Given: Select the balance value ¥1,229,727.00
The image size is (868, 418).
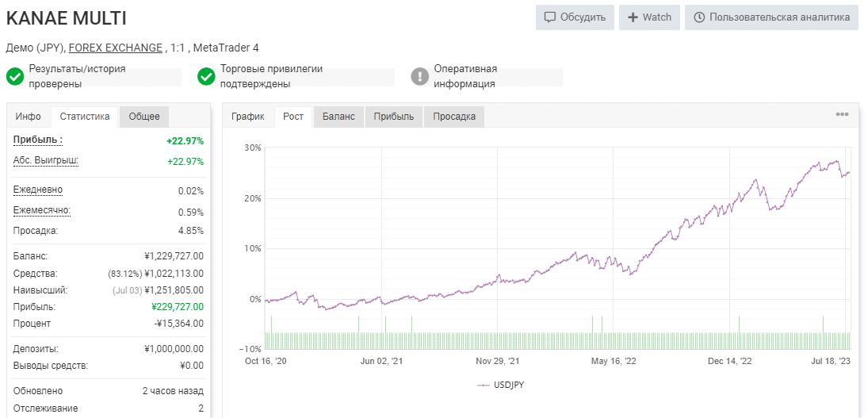Looking at the screenshot, I should click(x=174, y=256).
